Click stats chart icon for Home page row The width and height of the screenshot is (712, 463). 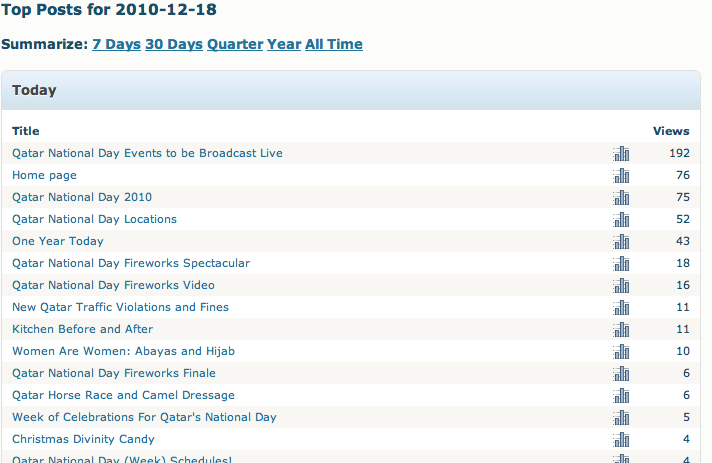pyautogui.click(x=621, y=175)
